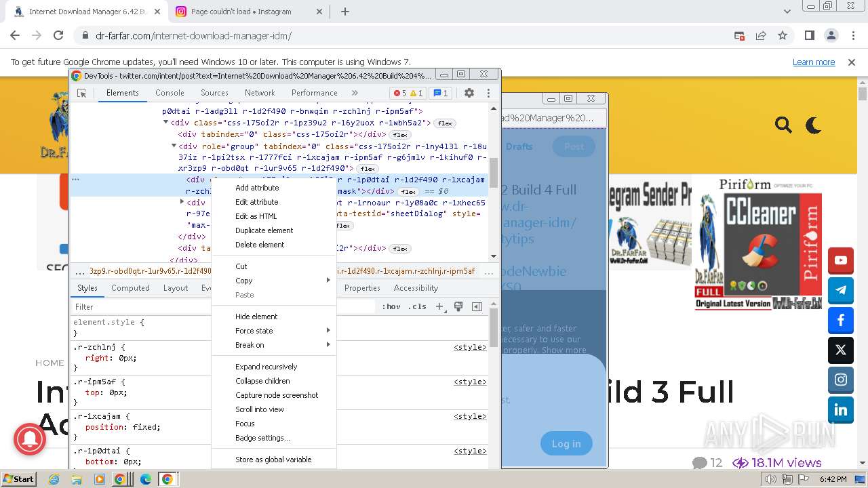Screen dimensions: 868x488
Task: Toggle the computed styles sidebar pane icon
Action: (477, 306)
